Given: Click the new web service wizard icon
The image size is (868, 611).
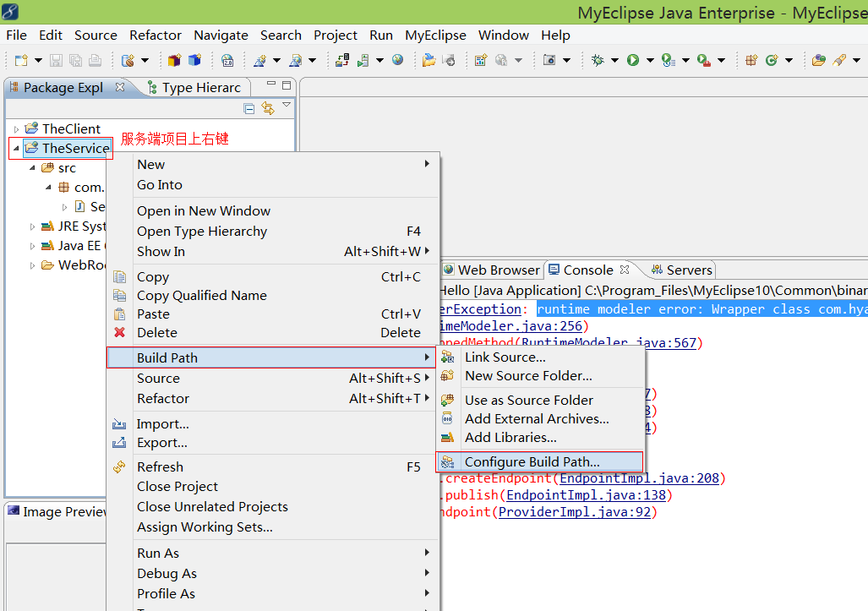Looking at the screenshot, I should coord(259,60).
